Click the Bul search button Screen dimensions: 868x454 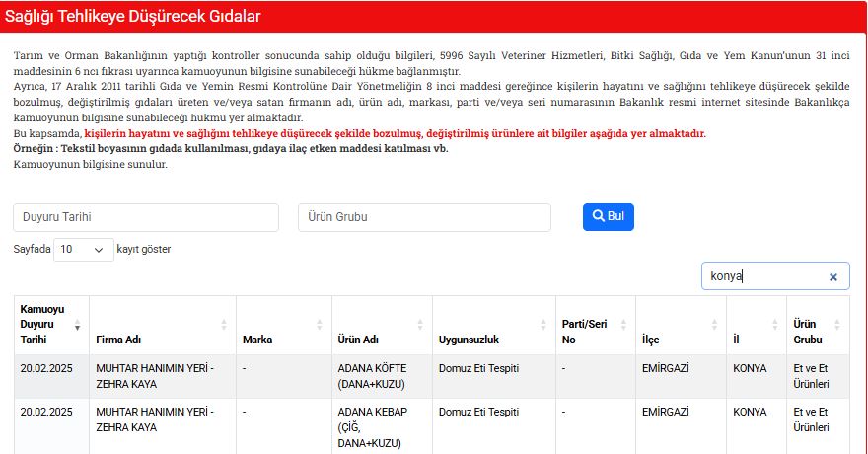pos(609,217)
